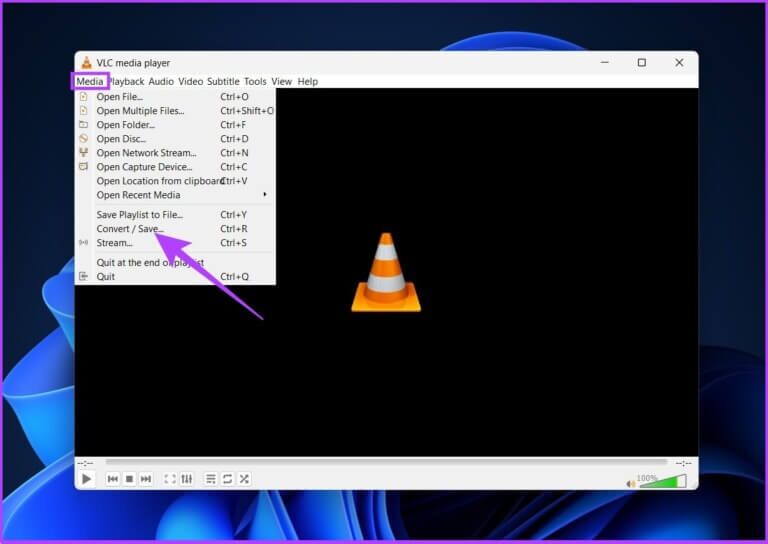Open the View menu
768x544 pixels.
[282, 81]
